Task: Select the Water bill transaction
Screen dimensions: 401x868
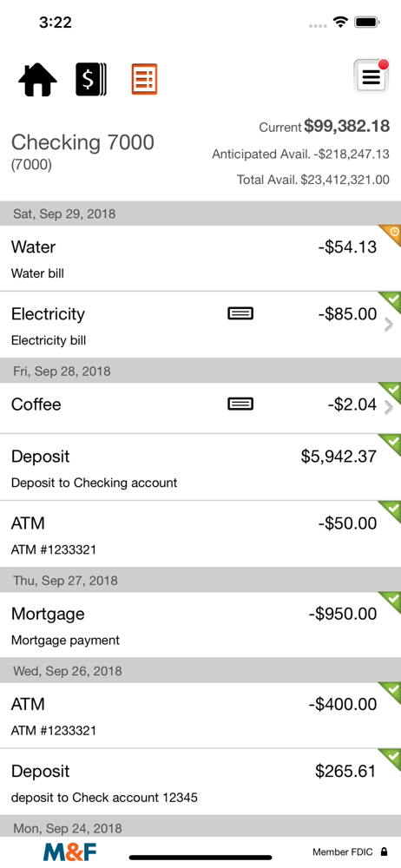Action: 200,258
